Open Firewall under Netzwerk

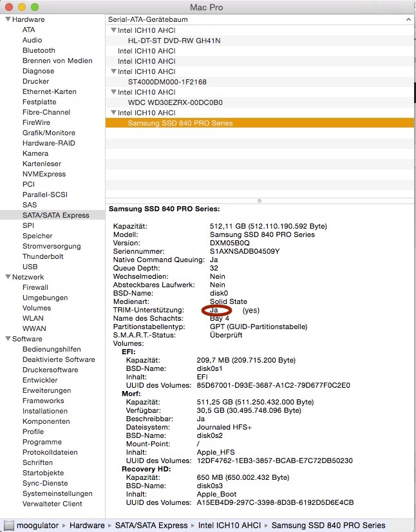[x=35, y=287]
